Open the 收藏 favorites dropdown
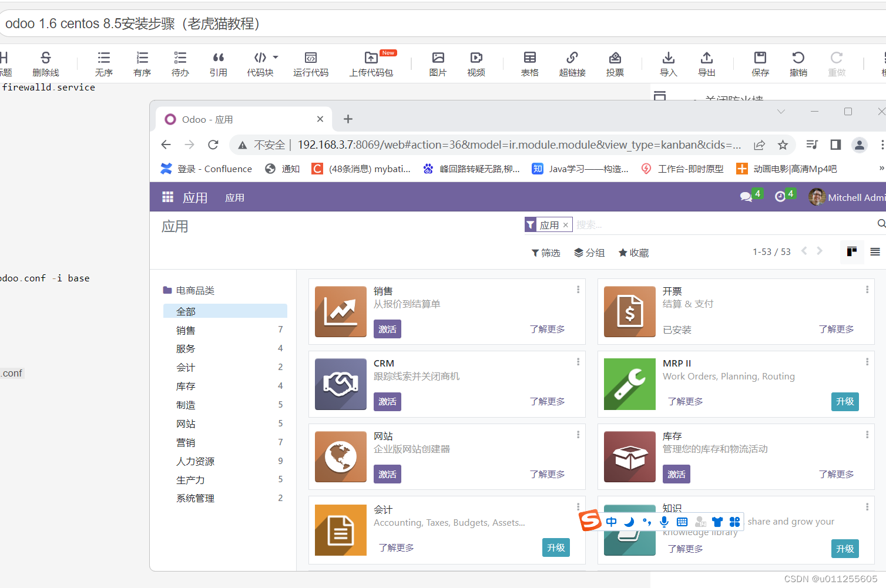The width and height of the screenshot is (886, 588). [x=633, y=253]
